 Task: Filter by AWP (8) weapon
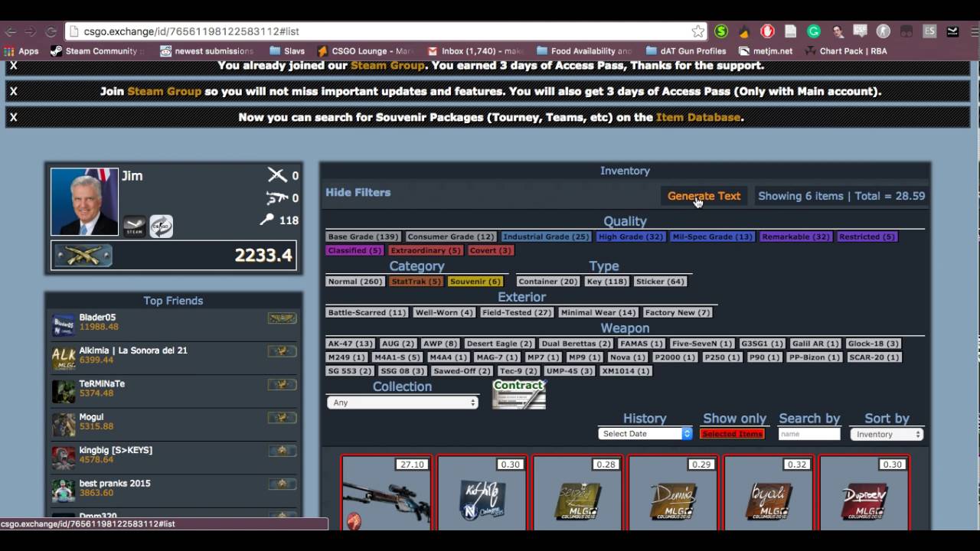(x=439, y=344)
